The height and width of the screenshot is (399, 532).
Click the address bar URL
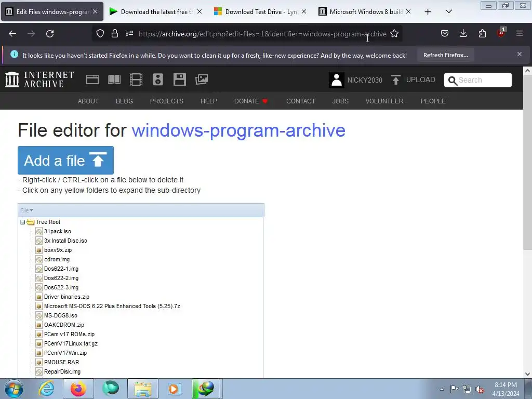[262, 34]
